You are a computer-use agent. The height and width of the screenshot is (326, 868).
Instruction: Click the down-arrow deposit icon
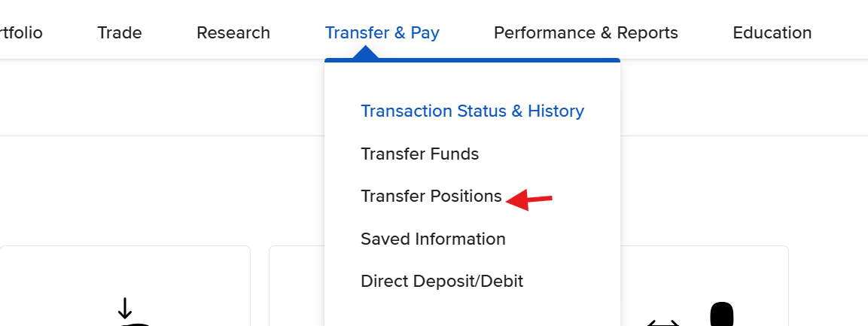tap(125, 309)
